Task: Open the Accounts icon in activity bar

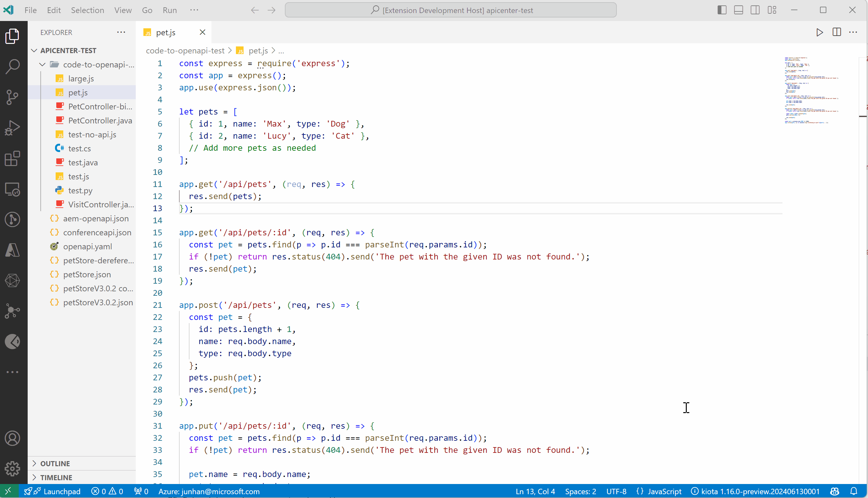Action: click(x=13, y=438)
